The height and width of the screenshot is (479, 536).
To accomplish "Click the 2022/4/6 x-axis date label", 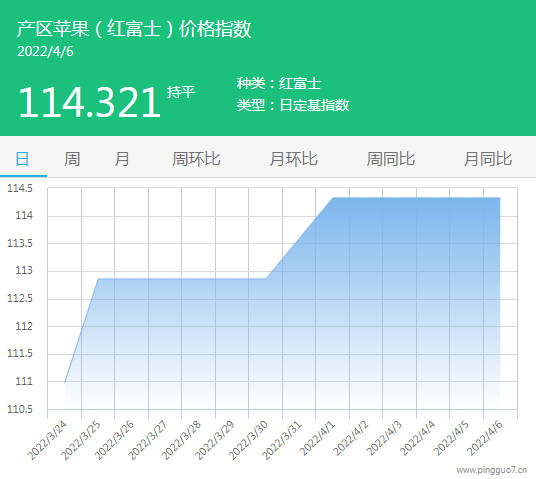I will coord(485,439).
